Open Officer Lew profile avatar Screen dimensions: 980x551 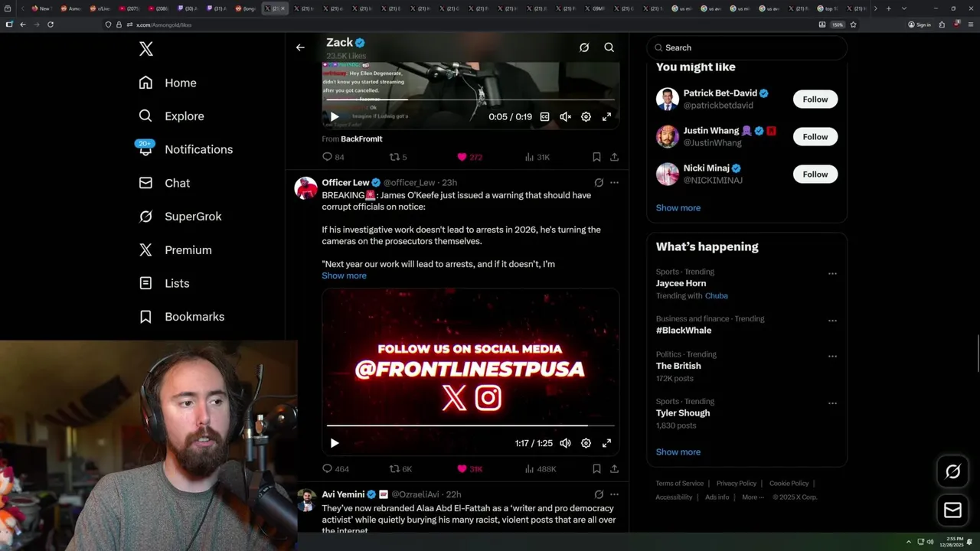tap(306, 188)
